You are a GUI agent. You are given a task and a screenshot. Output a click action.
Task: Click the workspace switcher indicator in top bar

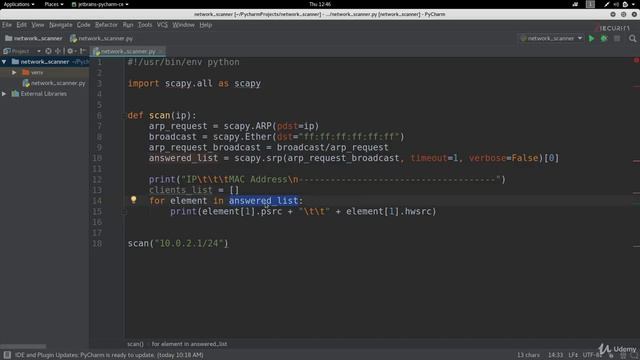click(x=590, y=4)
